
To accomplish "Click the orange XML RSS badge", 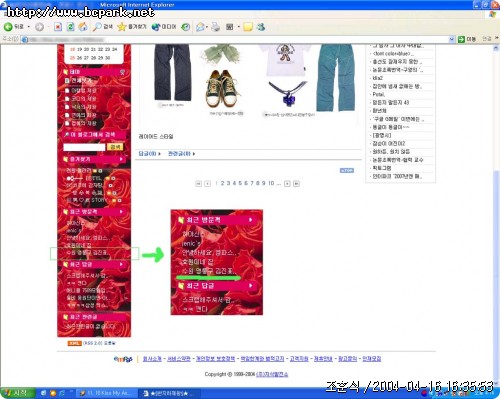I will 74,343.
